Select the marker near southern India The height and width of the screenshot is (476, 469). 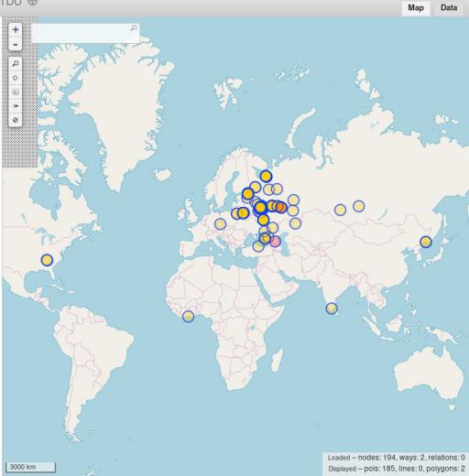(332, 308)
